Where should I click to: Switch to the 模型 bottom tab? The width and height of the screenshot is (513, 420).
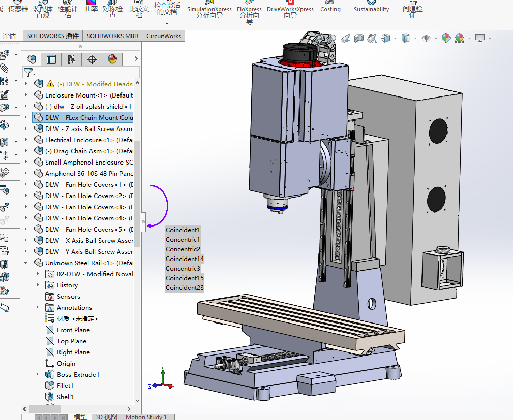click(x=80, y=417)
